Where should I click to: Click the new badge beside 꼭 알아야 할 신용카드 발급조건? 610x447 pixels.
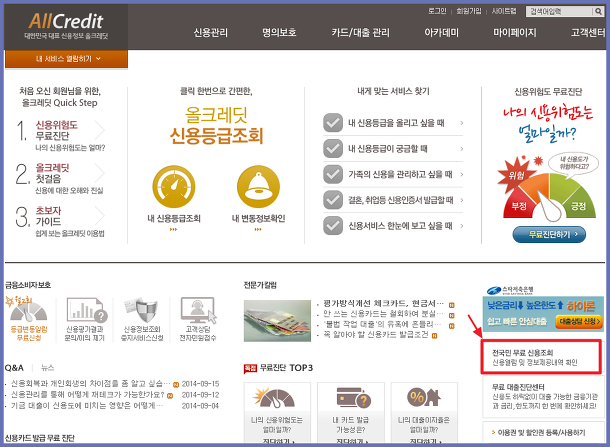(x=435, y=336)
